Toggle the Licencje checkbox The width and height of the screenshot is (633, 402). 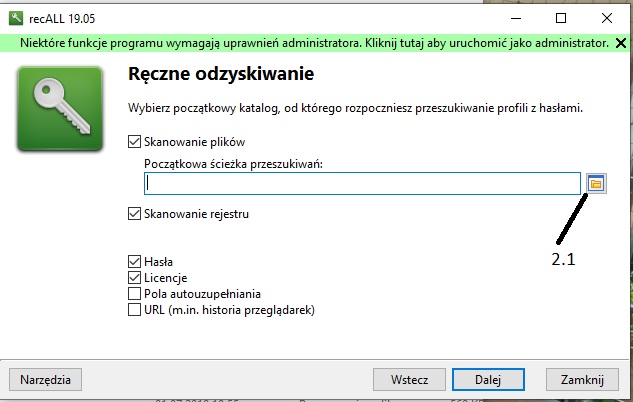click(x=134, y=278)
